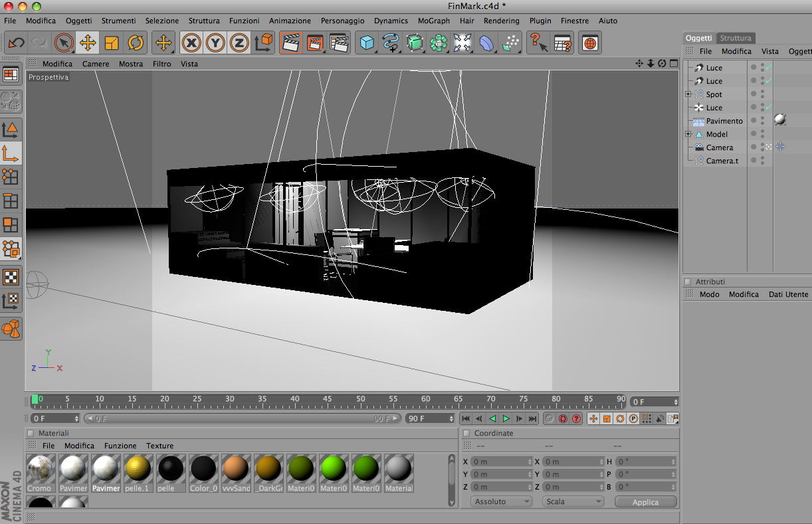
Task: Play the animation forward
Action: pyautogui.click(x=506, y=418)
